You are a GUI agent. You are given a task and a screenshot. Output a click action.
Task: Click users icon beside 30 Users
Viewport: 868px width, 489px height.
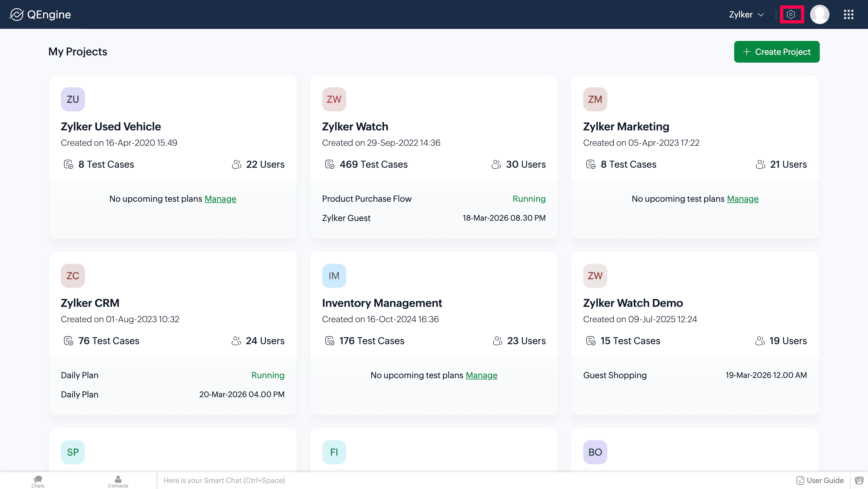pos(496,164)
